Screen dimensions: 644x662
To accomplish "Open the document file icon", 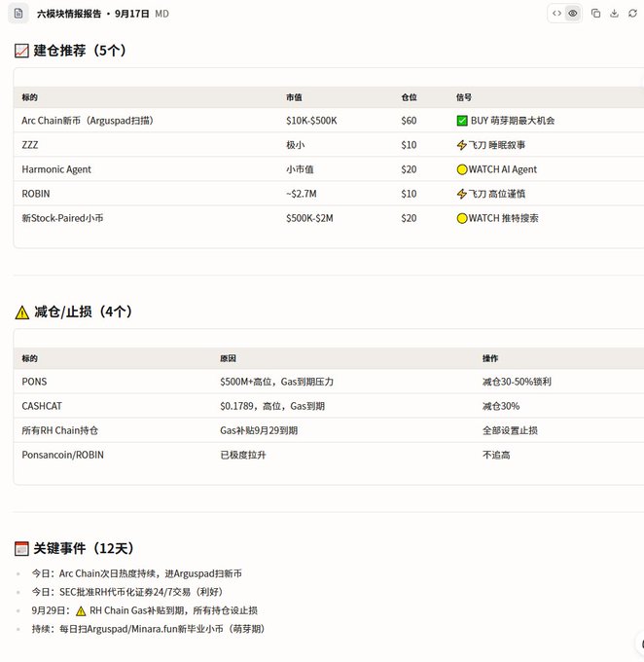I will (x=18, y=14).
